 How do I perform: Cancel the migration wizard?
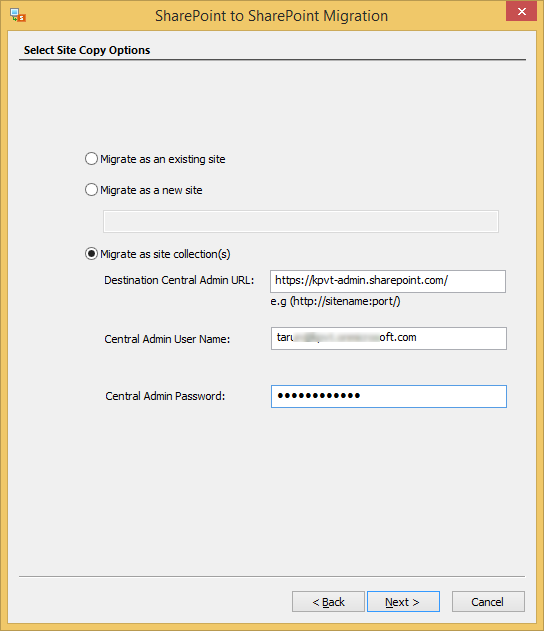(488, 602)
